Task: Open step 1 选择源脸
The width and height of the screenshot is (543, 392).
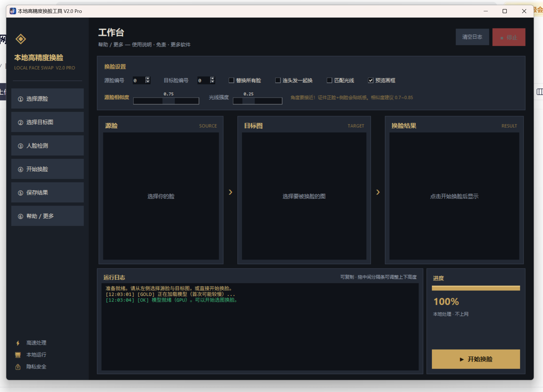Action: pyautogui.click(x=48, y=99)
